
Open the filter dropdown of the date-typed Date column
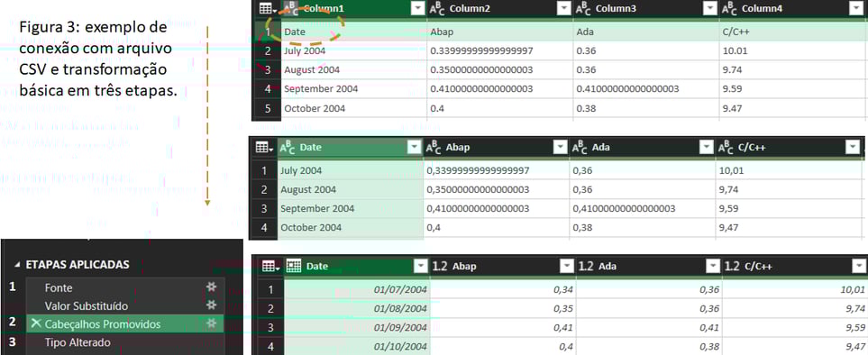click(420, 267)
